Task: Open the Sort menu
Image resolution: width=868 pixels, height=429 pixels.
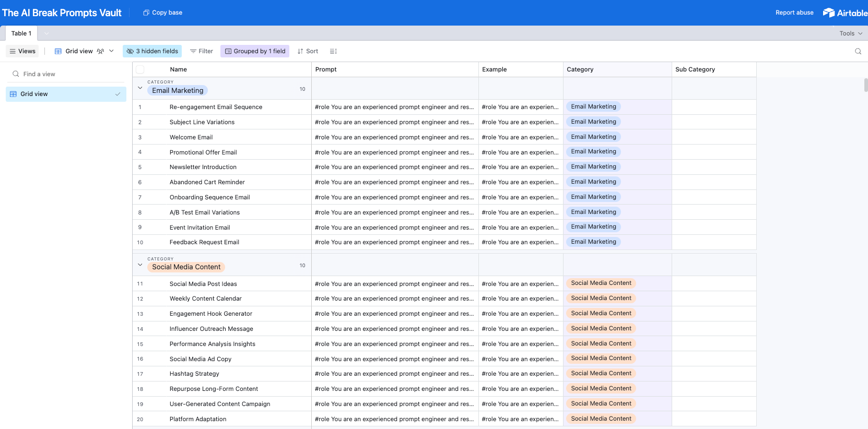Action: coord(308,51)
